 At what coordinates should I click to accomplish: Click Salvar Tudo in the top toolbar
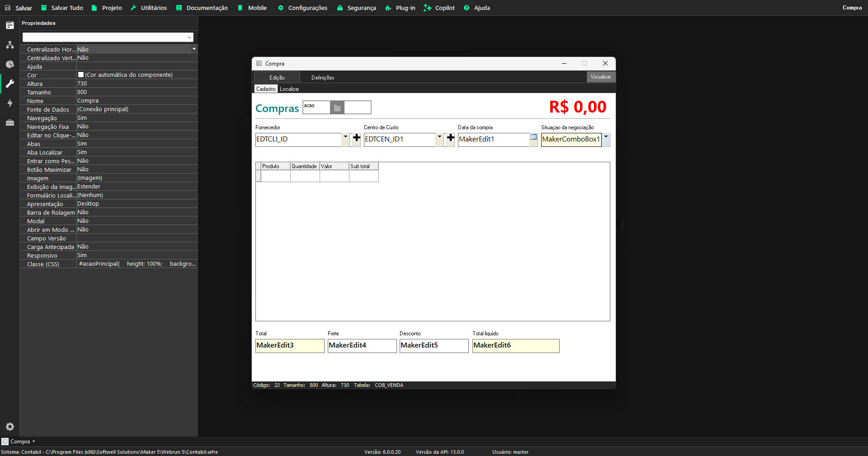pos(62,8)
